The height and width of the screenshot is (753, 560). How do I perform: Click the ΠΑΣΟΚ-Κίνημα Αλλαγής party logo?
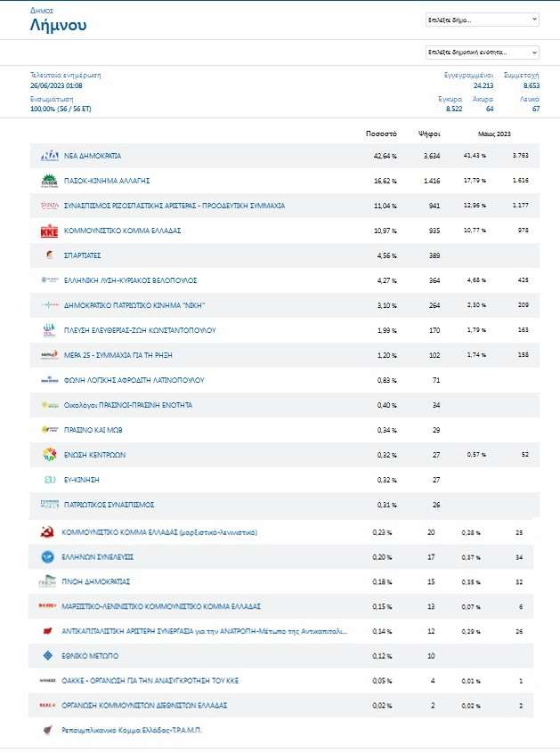50,181
